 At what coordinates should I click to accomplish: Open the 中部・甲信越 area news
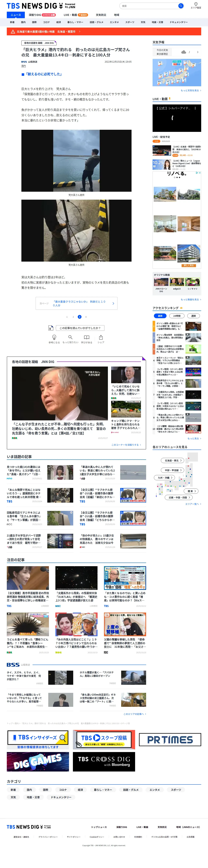[x=173, y=470]
